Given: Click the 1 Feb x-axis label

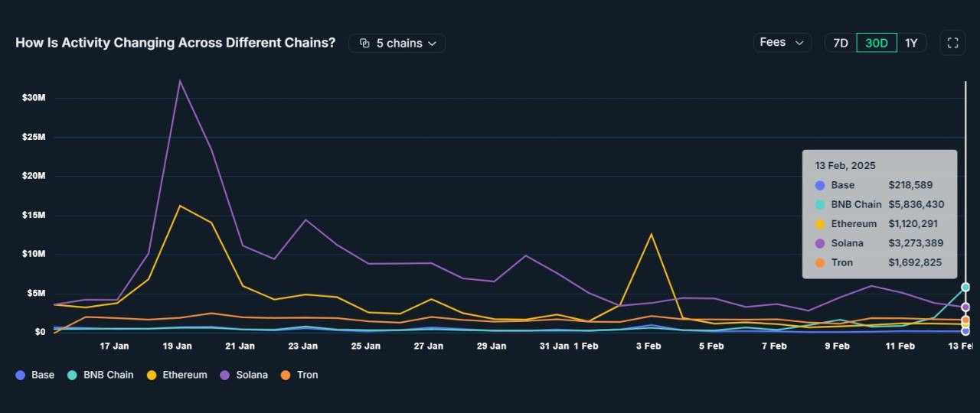Looking at the screenshot, I should click(x=586, y=346).
